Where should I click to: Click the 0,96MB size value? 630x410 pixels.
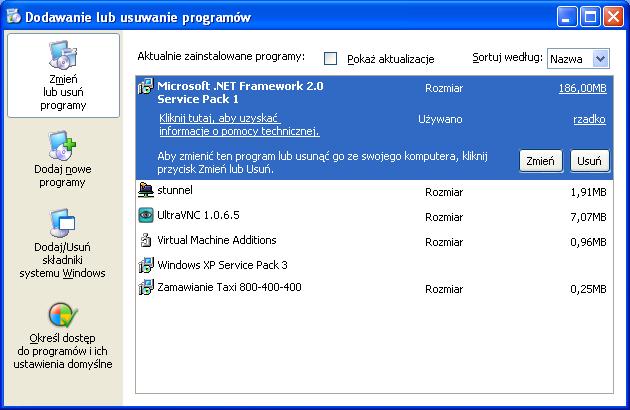click(588, 242)
